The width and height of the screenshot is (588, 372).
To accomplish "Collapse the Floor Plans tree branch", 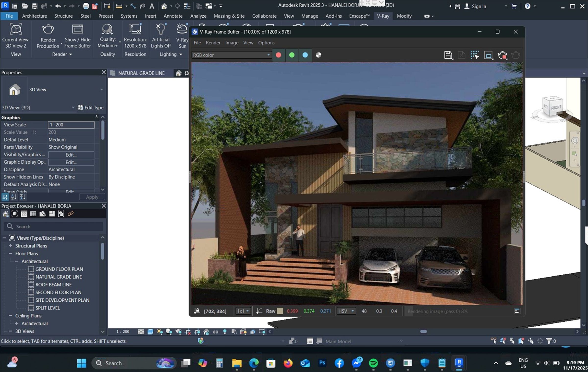I will 10,254.
